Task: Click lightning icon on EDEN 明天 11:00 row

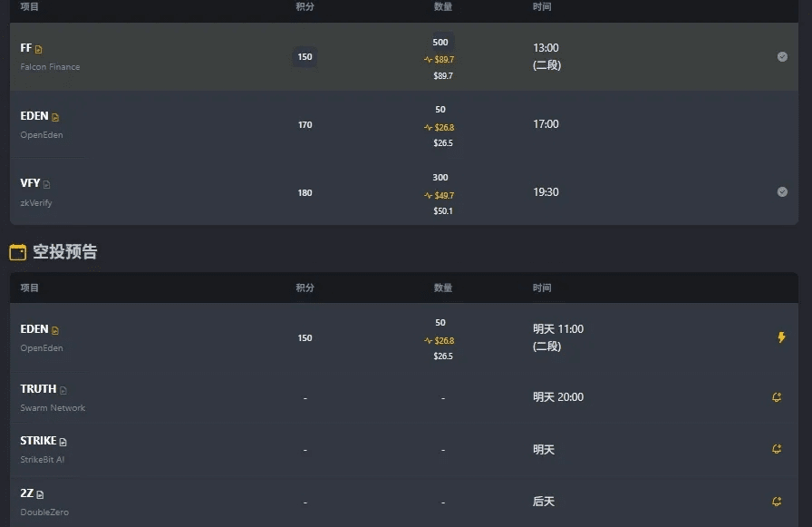Action: [781, 337]
